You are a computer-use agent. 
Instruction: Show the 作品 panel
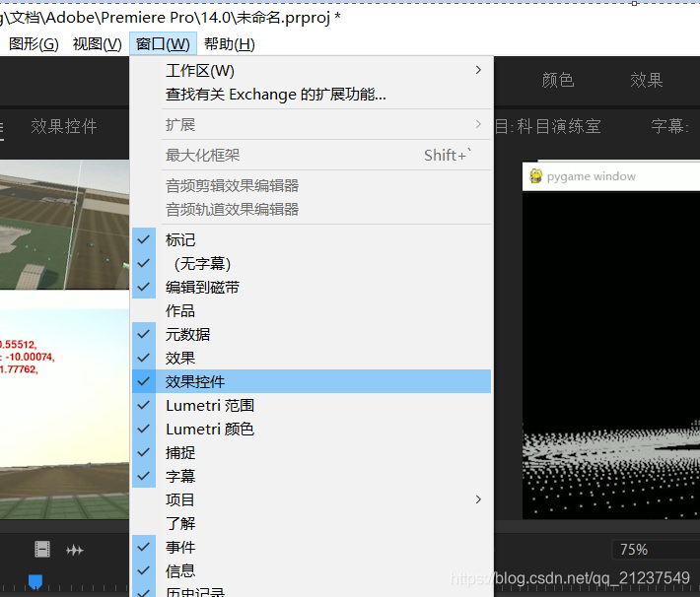[312, 310]
